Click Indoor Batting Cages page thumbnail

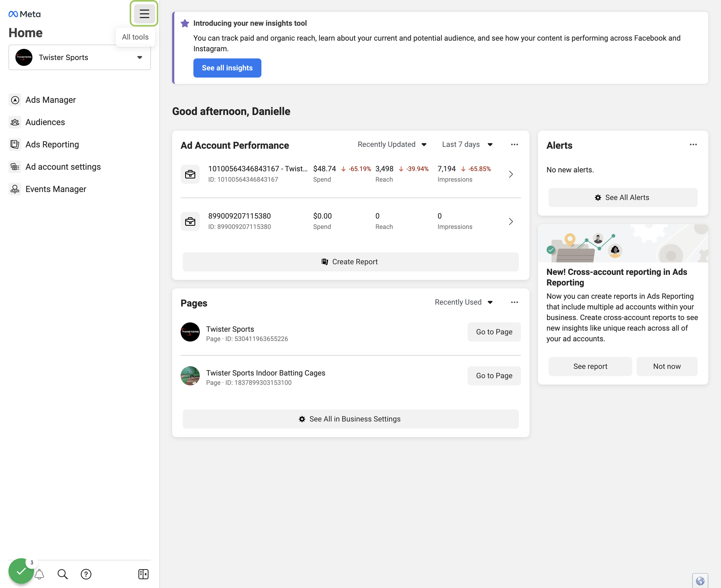[x=190, y=376]
